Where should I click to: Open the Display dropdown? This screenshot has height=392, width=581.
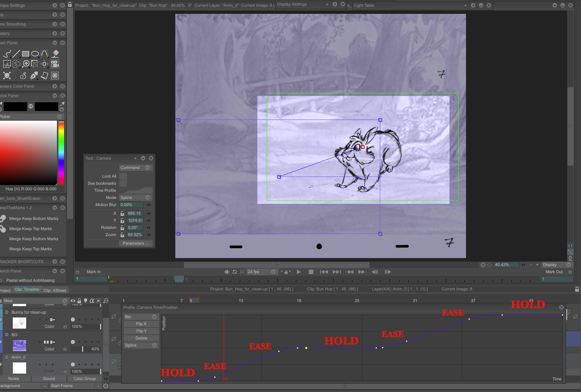[x=557, y=265]
